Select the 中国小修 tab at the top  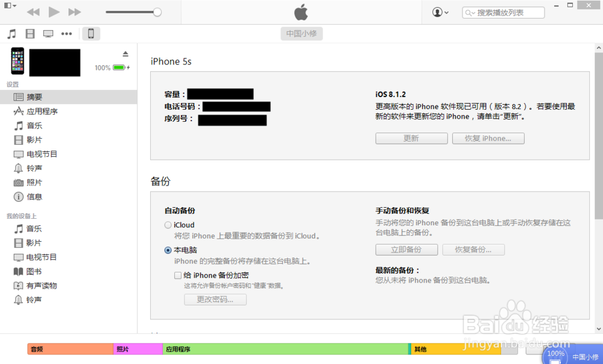pos(301,33)
